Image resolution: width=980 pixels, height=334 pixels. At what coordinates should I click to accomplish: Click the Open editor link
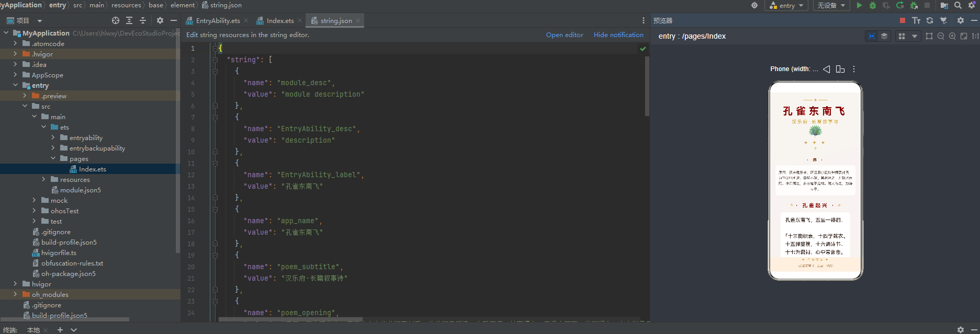pyautogui.click(x=565, y=35)
